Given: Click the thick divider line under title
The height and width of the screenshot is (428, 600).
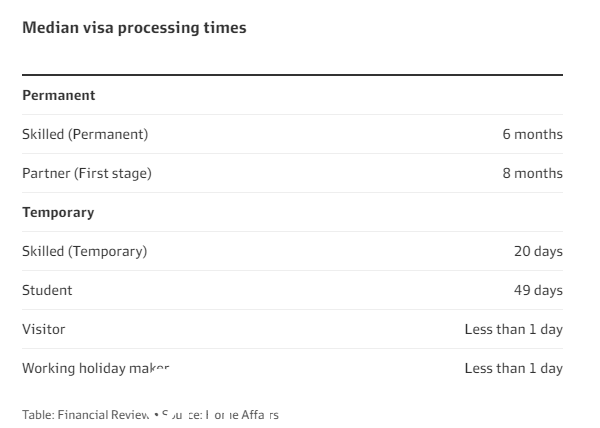Looking at the screenshot, I should [292, 75].
